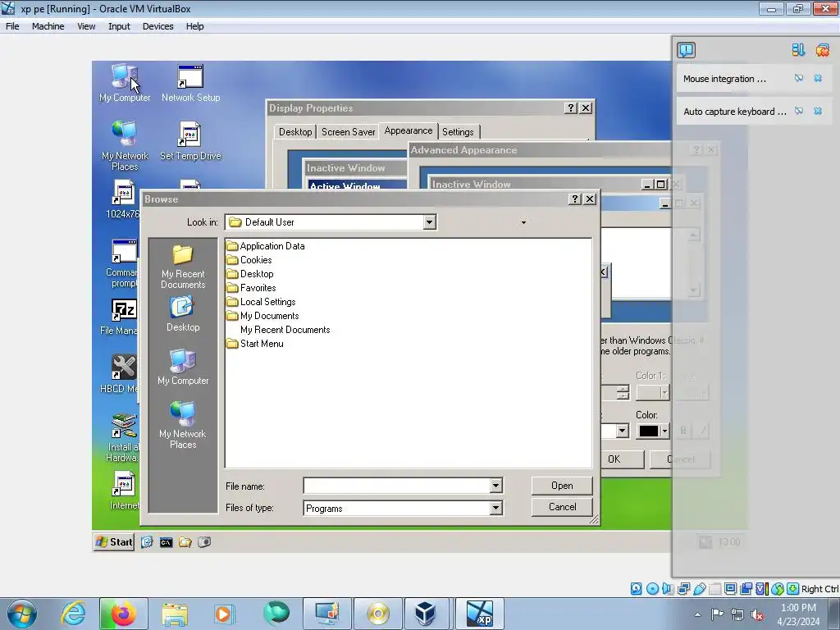
Task: Select the Favorites folder
Action: coord(251,288)
